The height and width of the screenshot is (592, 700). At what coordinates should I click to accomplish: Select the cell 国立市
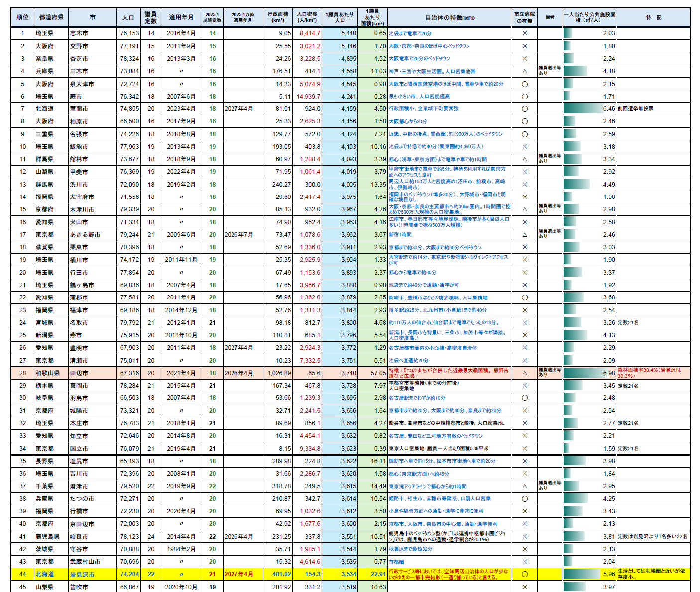point(92,449)
